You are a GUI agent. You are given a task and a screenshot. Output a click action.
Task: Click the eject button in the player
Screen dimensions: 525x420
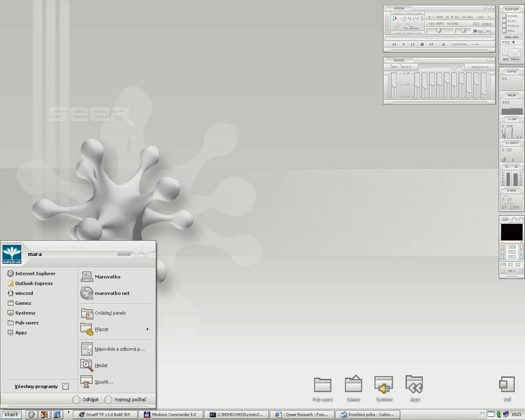click(443, 44)
